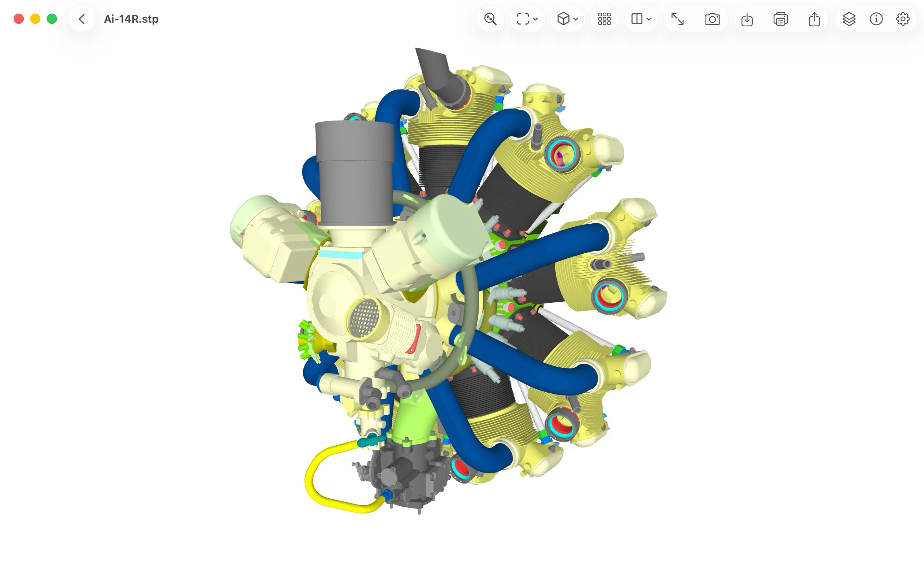
Task: Open settings with the gear icon
Action: click(903, 19)
